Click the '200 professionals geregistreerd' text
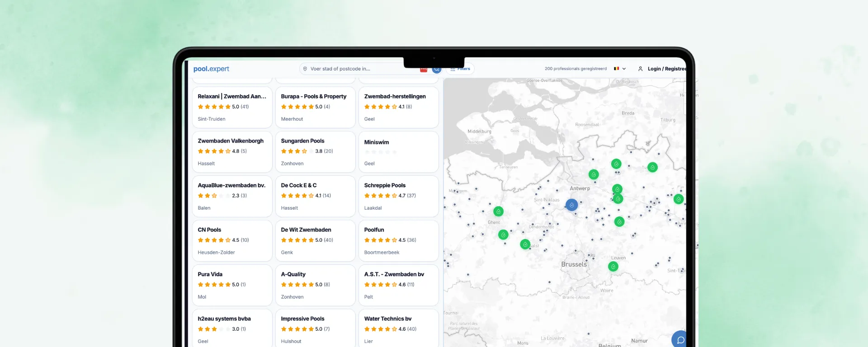The height and width of the screenshot is (347, 868). (576, 69)
